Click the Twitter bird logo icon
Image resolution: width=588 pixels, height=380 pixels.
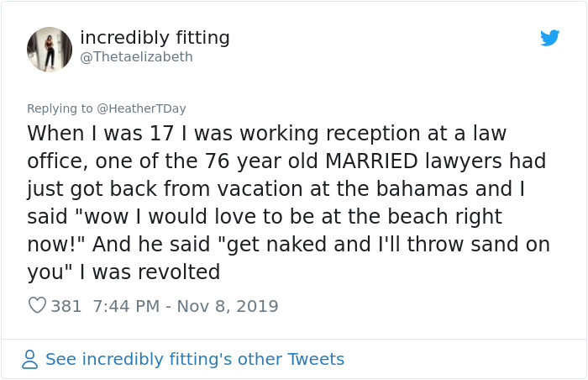[x=550, y=38]
